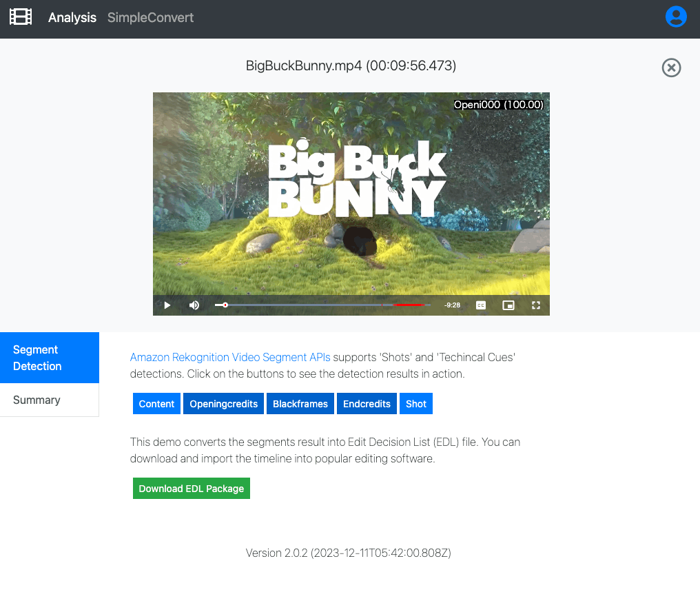Mute the video volume speaker icon

point(194,305)
